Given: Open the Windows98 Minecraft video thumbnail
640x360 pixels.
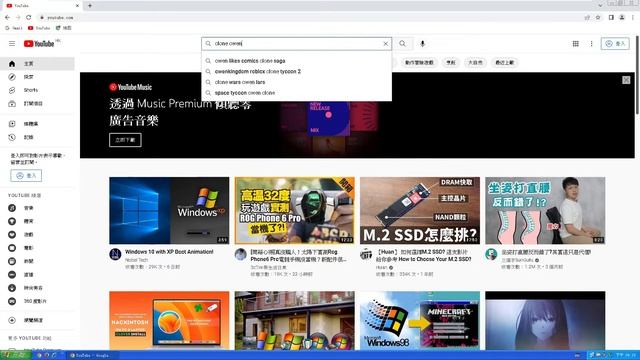Looking at the screenshot, I should click(420, 321).
